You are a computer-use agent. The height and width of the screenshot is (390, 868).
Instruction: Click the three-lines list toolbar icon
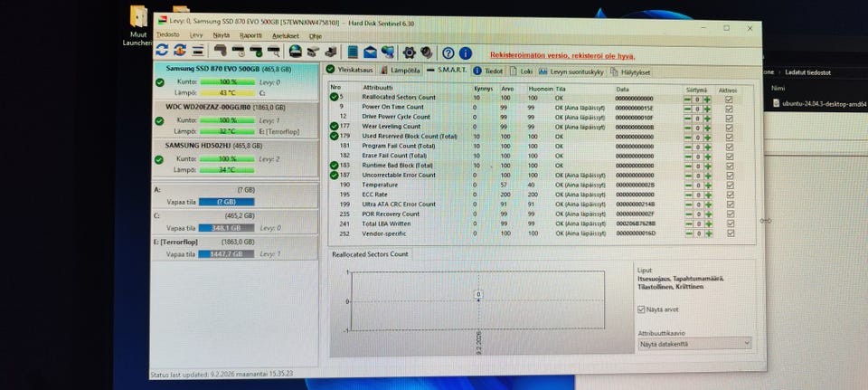(198, 51)
